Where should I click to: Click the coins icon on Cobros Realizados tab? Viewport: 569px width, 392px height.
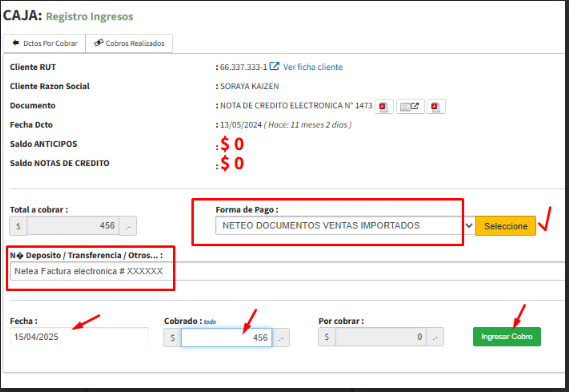(98, 43)
